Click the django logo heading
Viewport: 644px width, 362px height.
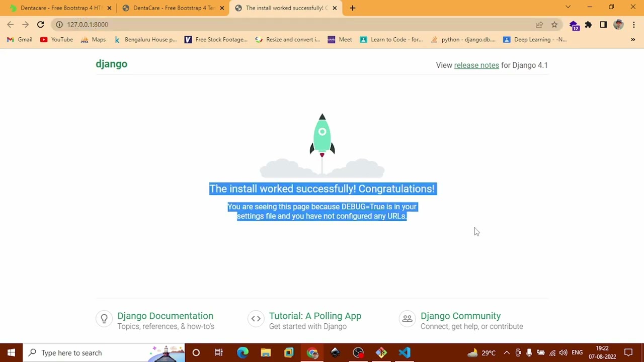point(112,64)
